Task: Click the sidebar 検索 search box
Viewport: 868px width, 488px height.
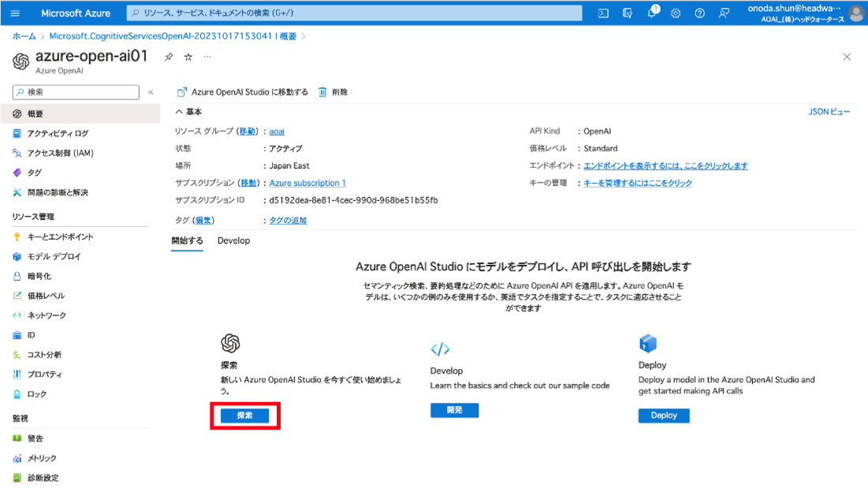Action: point(76,92)
